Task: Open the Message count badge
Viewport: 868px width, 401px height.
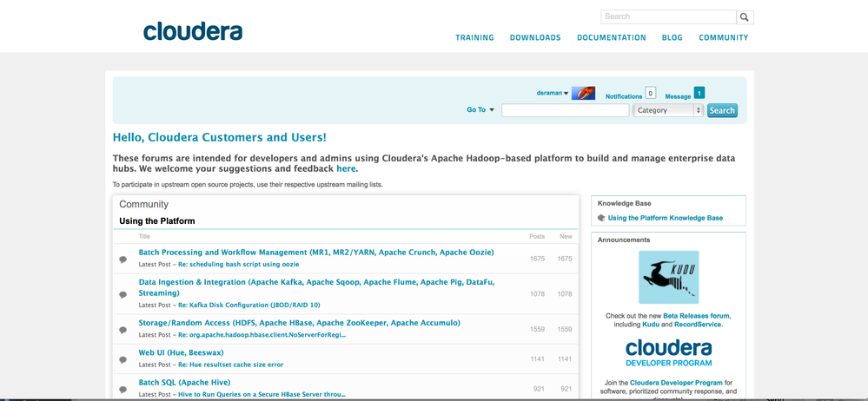Action: click(x=699, y=93)
